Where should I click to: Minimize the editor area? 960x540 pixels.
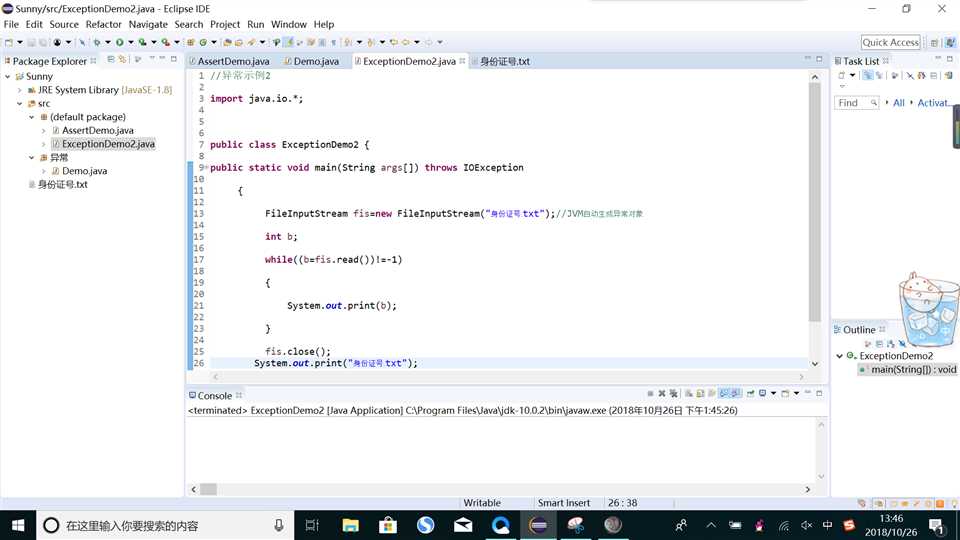(808, 59)
